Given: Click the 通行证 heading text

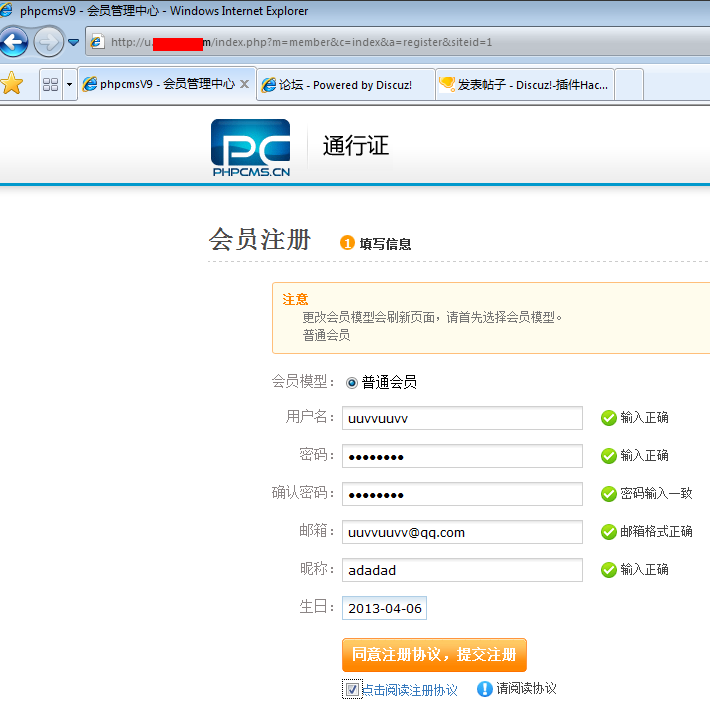Looking at the screenshot, I should tap(356, 146).
